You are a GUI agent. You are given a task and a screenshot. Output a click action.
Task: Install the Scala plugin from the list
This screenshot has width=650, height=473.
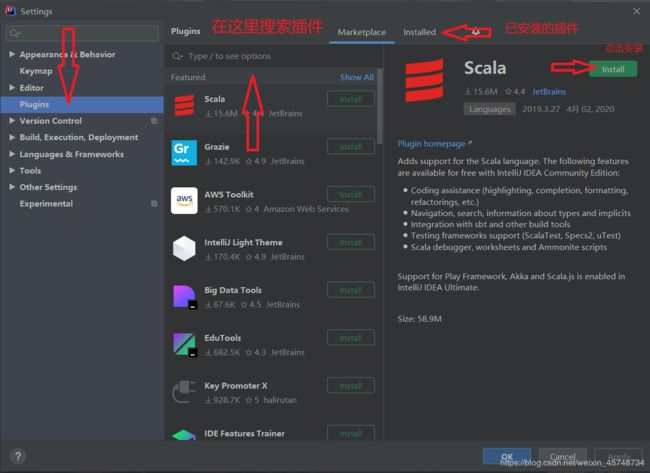pyautogui.click(x=351, y=99)
